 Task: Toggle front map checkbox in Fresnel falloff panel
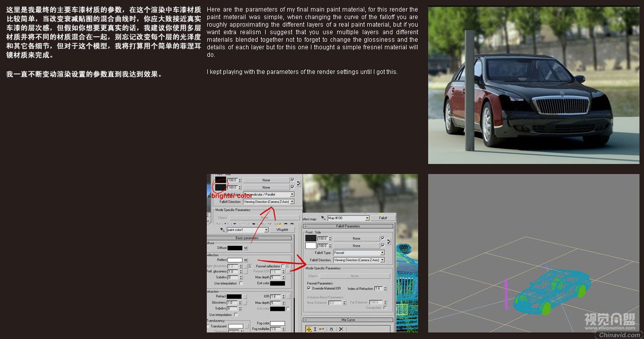point(382,238)
